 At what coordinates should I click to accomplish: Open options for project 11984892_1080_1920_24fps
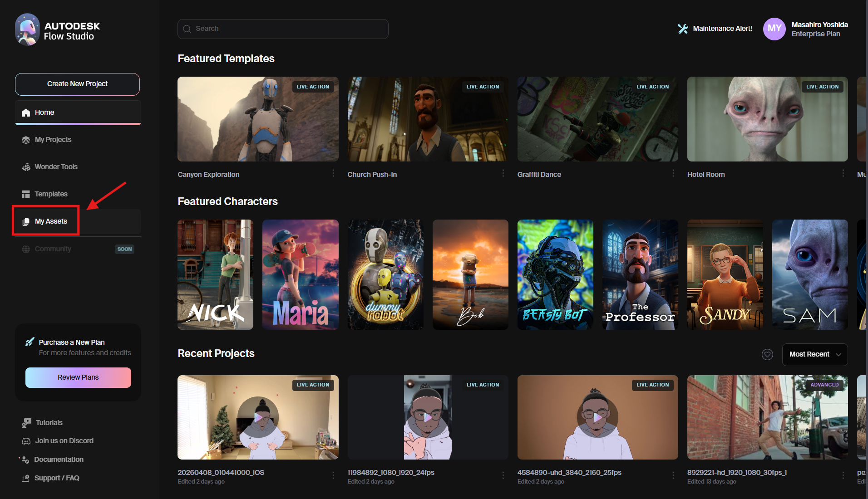(x=503, y=475)
